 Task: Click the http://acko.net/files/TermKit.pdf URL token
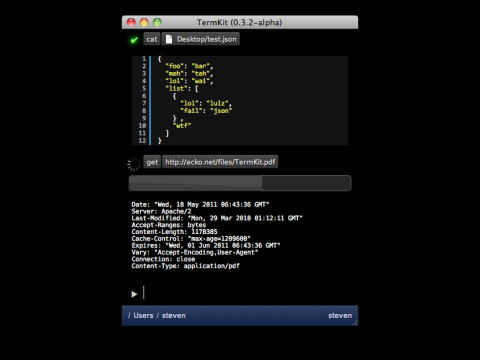220,162
